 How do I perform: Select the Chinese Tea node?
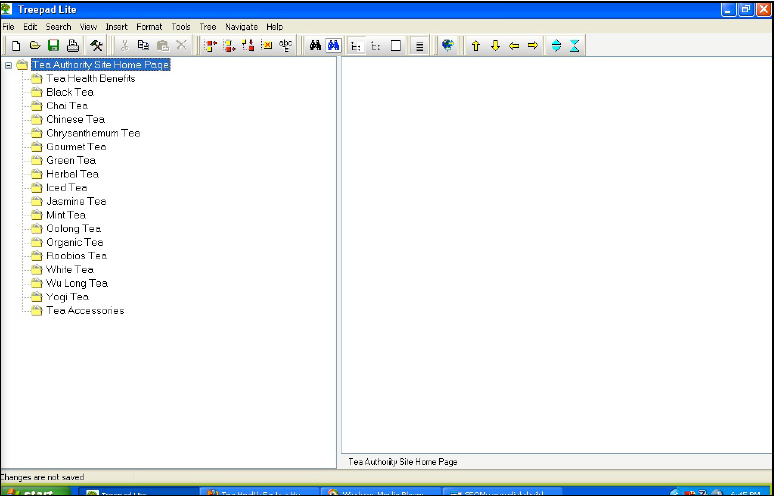[x=76, y=119]
